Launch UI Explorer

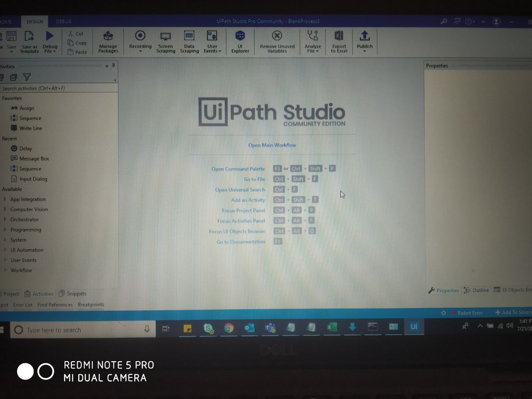(x=240, y=42)
